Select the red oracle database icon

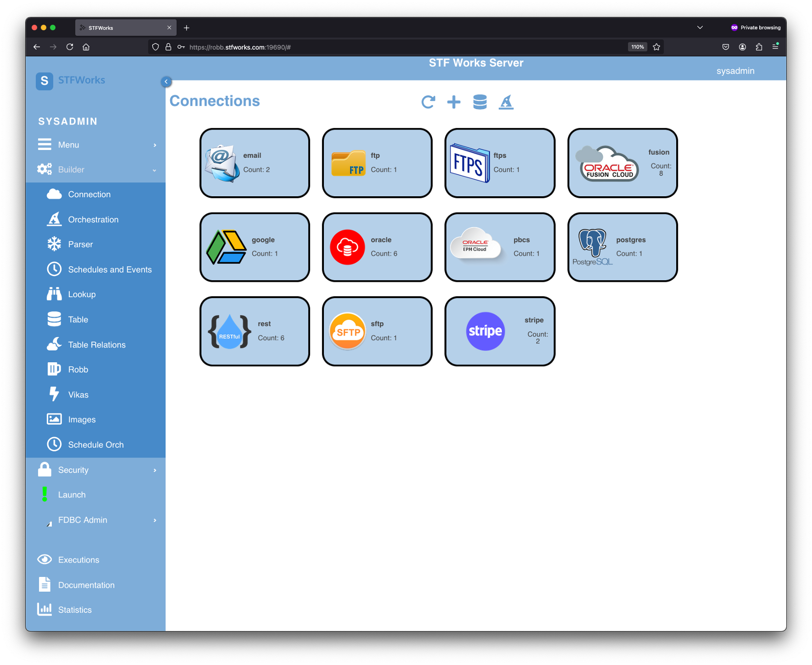tap(348, 247)
